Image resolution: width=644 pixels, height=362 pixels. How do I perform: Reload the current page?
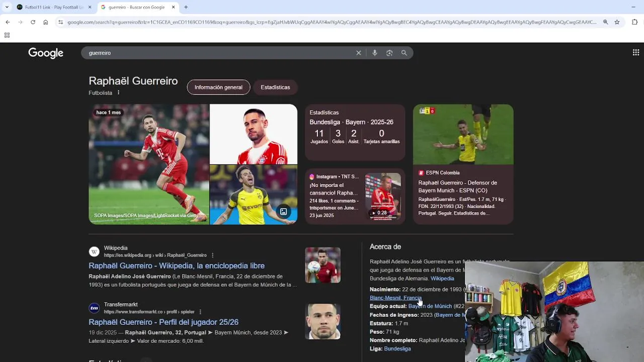[x=33, y=22]
